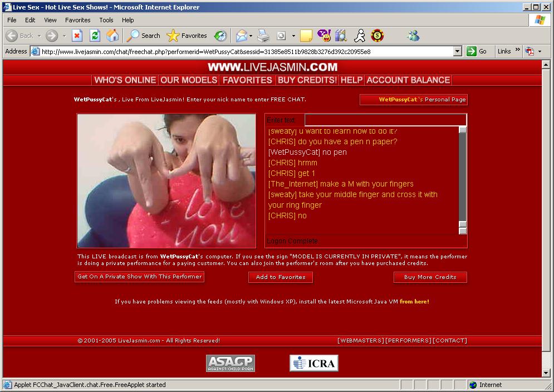Click the Buy More Credits button
Image resolution: width=554 pixels, height=392 pixels.
pyautogui.click(x=430, y=277)
